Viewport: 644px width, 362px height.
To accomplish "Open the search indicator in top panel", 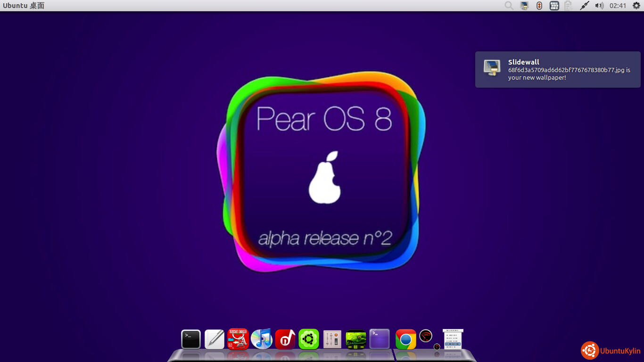I will coord(509,6).
